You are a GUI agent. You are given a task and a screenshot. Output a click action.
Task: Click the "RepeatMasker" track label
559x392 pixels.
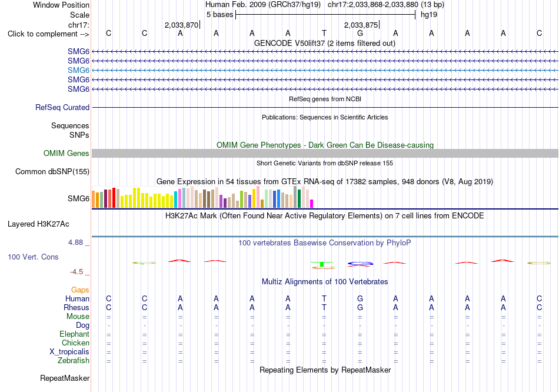(65, 378)
